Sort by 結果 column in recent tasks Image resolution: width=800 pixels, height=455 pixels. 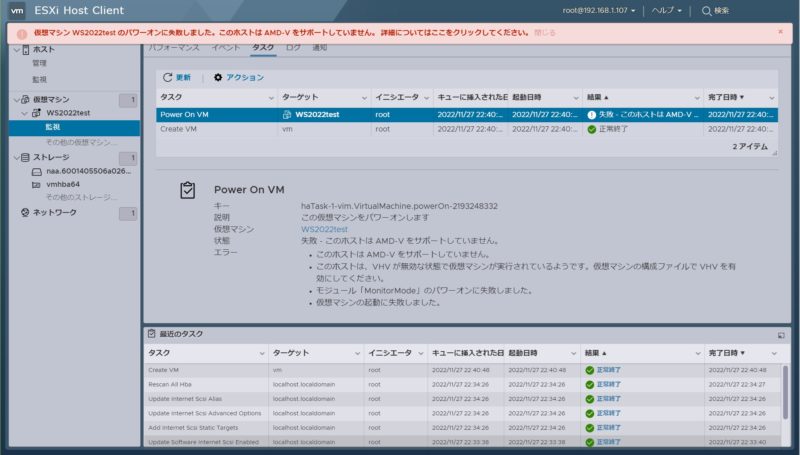click(595, 353)
